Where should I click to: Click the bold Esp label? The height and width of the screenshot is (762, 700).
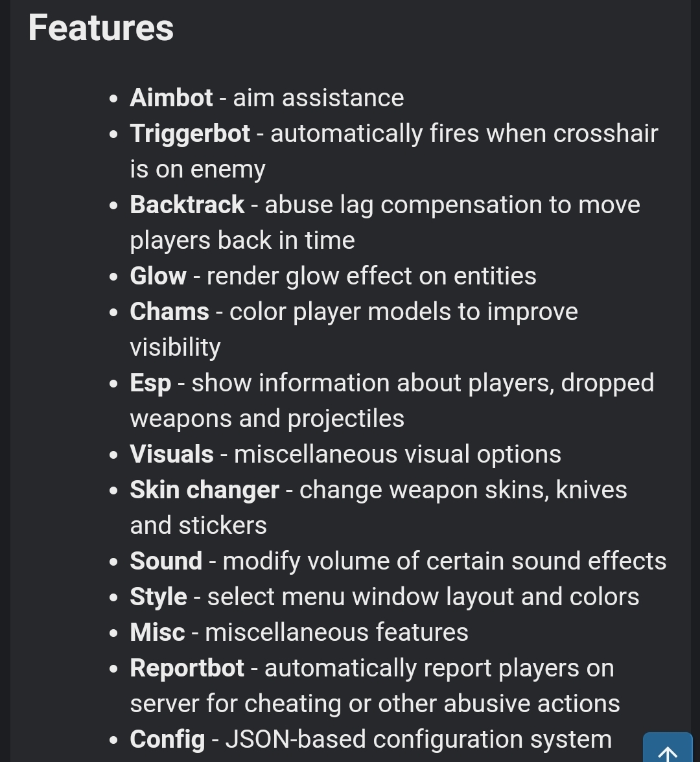point(150,384)
